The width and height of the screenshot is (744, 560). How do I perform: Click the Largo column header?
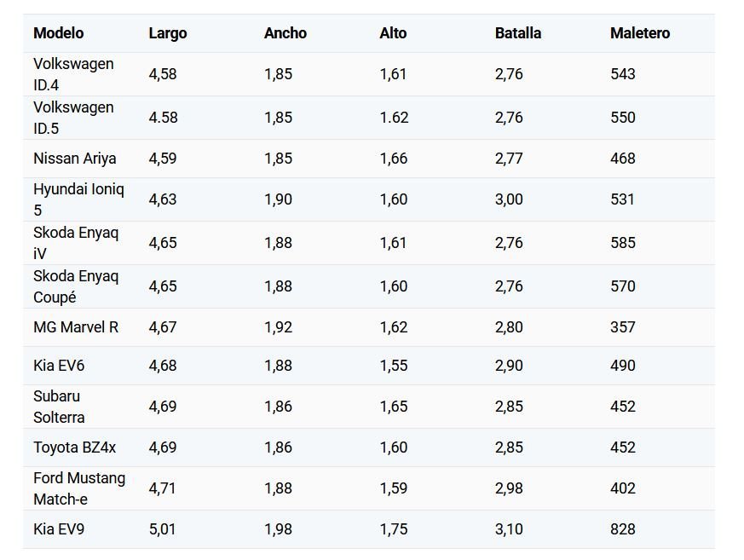click(168, 33)
